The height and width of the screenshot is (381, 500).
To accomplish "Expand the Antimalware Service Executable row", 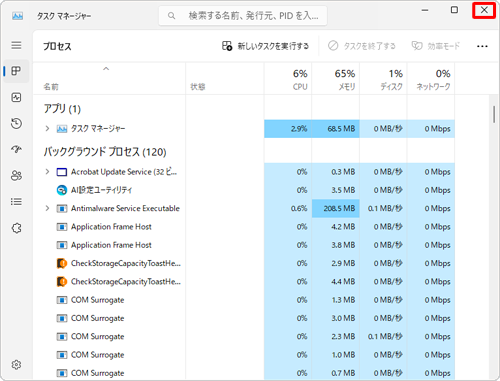I will coord(47,208).
